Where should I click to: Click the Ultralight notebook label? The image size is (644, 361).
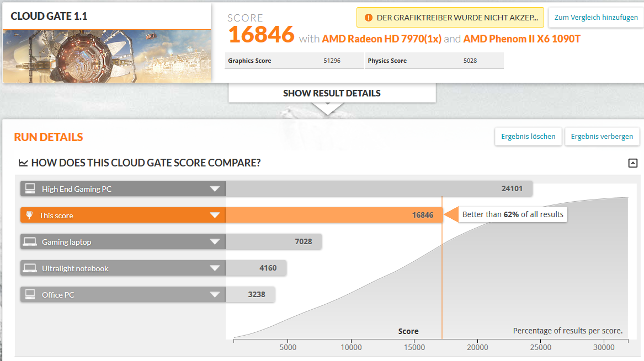pyautogui.click(x=75, y=269)
